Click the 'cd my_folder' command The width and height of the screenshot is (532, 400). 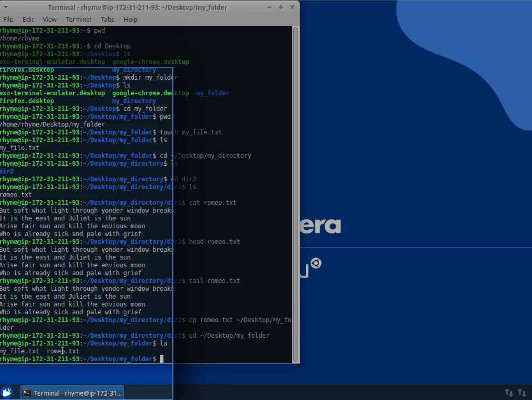(x=145, y=109)
